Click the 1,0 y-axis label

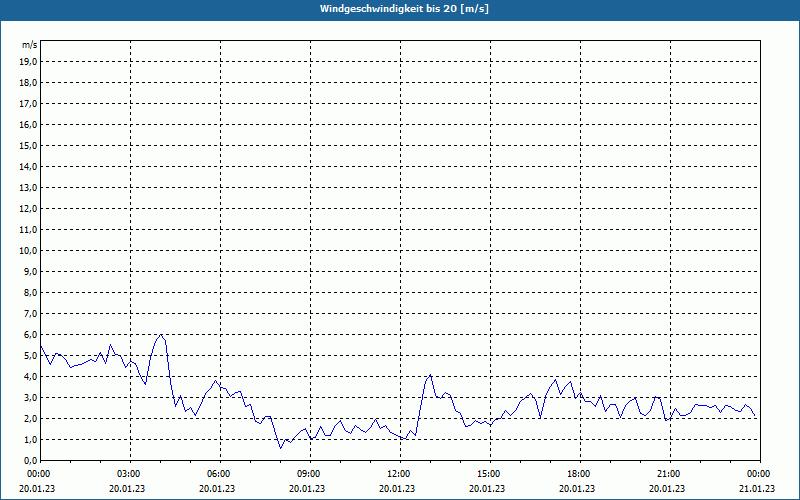click(x=30, y=439)
